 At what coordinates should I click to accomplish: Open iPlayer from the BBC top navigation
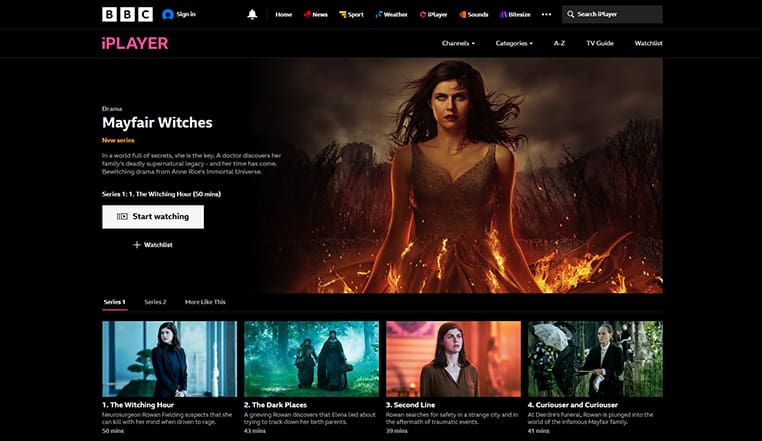(433, 15)
